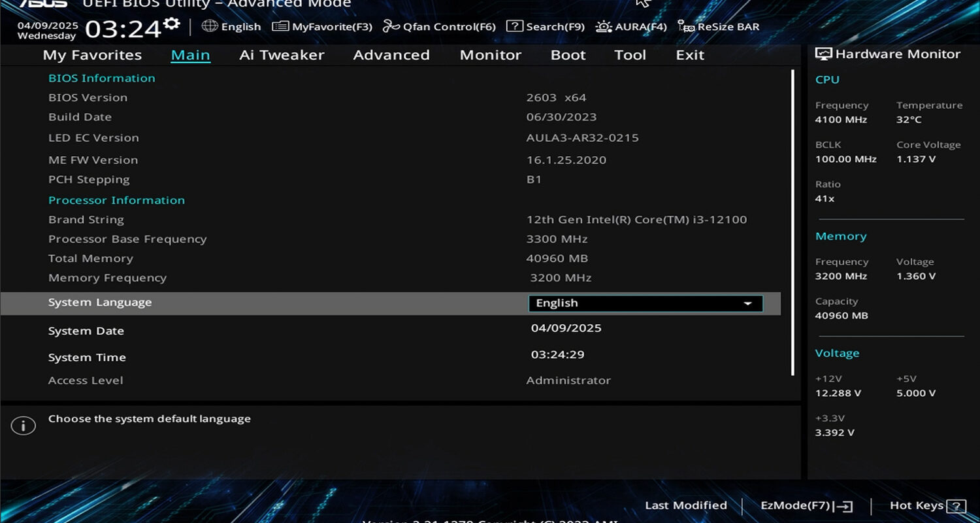Screen dimensions: 980x523
Task: Click the Processor Information heading
Action: click(116, 200)
